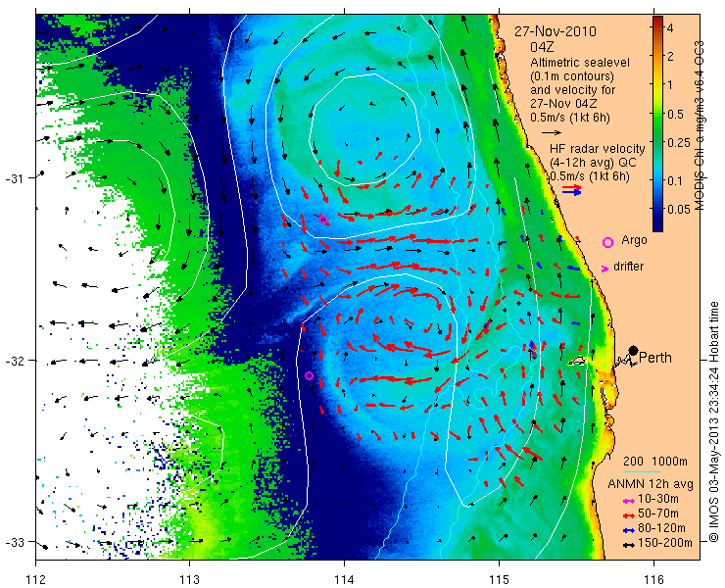The width and height of the screenshot is (725, 588).
Task: Click the ANMN 12h avg label
Action: [x=651, y=484]
